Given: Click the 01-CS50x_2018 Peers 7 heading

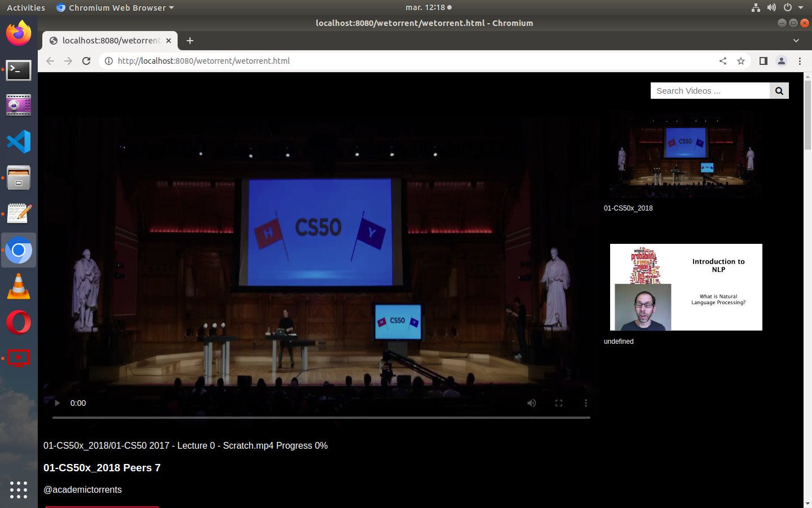Looking at the screenshot, I should point(102,468).
